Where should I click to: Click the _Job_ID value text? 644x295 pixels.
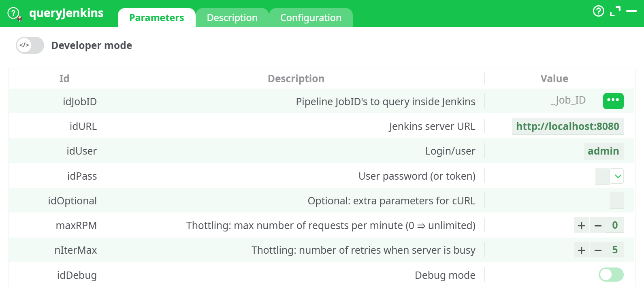tap(568, 100)
